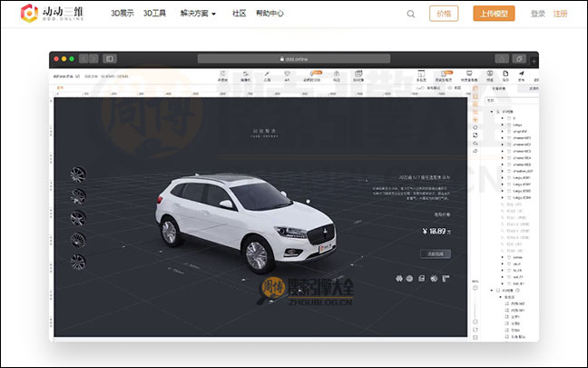Click the 动动三维 site logo
Screen dimensions: 588x368
coord(52,13)
